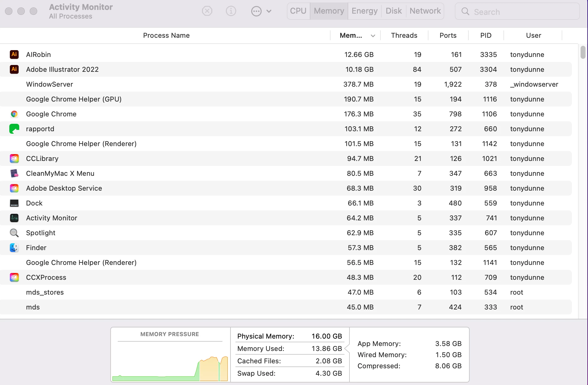Click the _windowserver user cell
Screen dimensions: 588x385
534,84
